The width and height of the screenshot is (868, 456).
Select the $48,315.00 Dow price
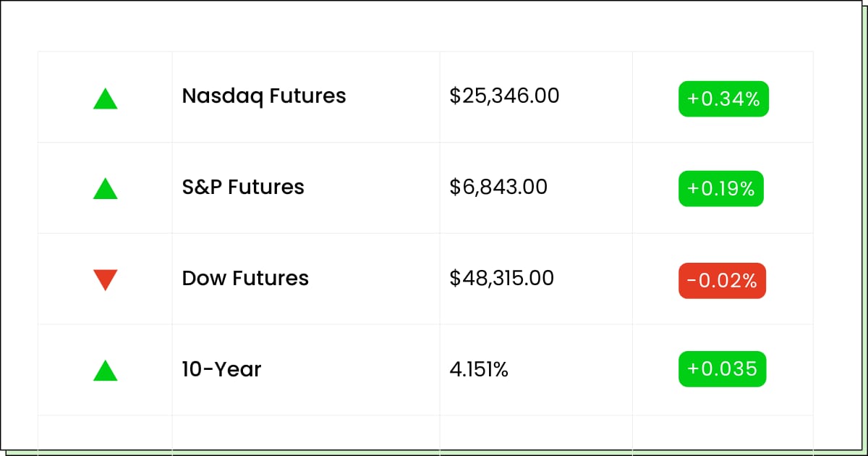[501, 278]
